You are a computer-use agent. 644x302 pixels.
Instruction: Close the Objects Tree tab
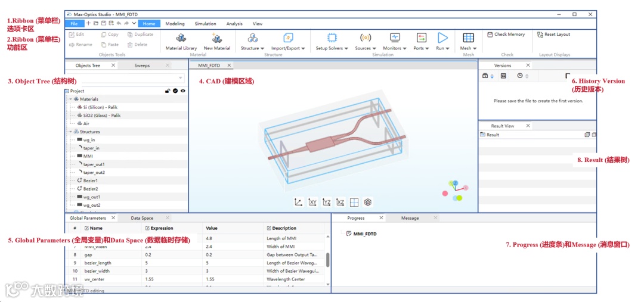[113, 66]
